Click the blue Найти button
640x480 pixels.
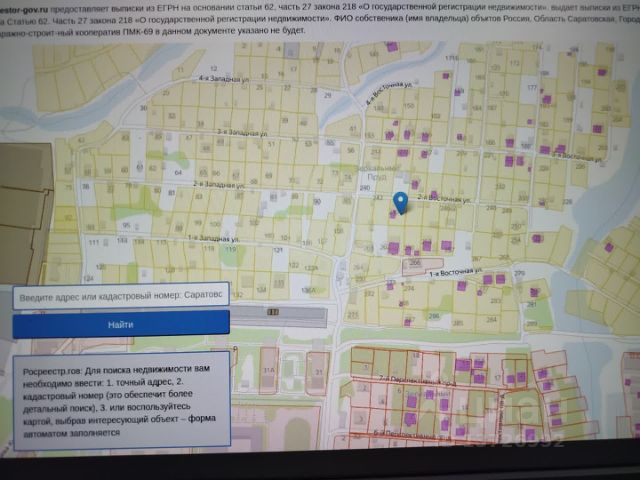(x=121, y=324)
